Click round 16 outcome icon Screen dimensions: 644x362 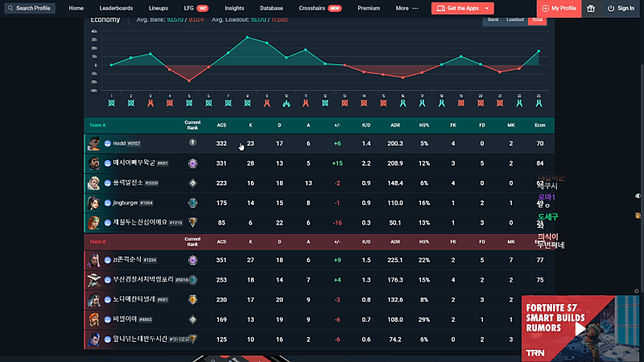(403, 103)
